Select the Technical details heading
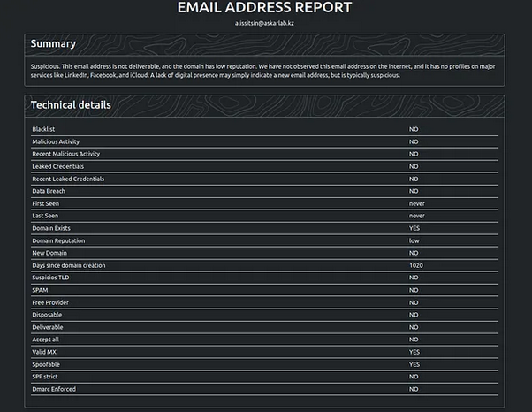The height and width of the screenshot is (412, 532). [71, 105]
